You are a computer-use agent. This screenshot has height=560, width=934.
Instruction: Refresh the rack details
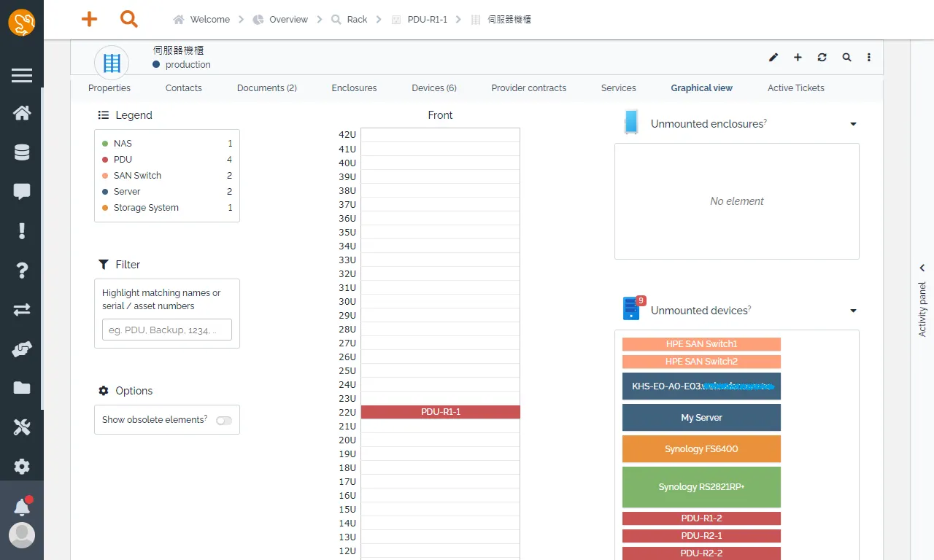pyautogui.click(x=822, y=58)
